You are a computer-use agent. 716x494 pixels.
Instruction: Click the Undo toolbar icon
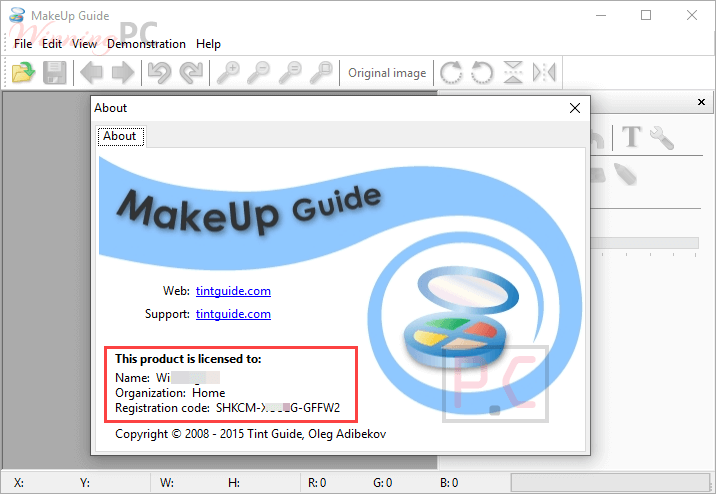159,73
